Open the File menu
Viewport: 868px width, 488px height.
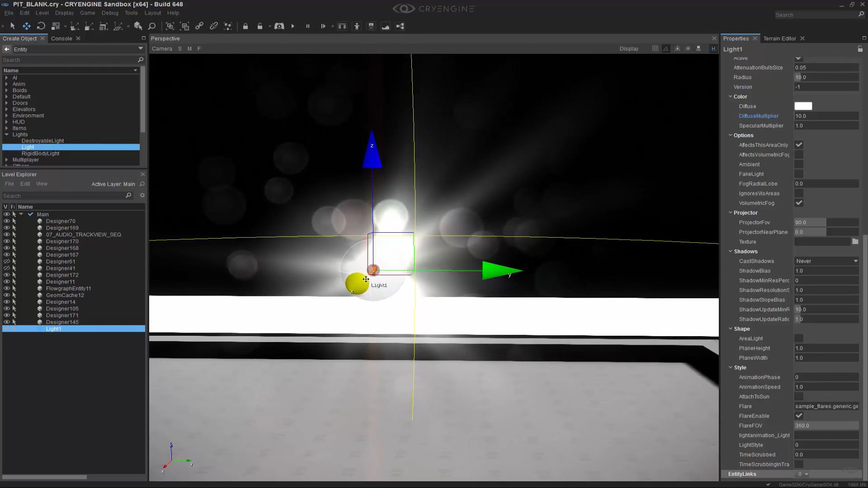pyautogui.click(x=9, y=13)
